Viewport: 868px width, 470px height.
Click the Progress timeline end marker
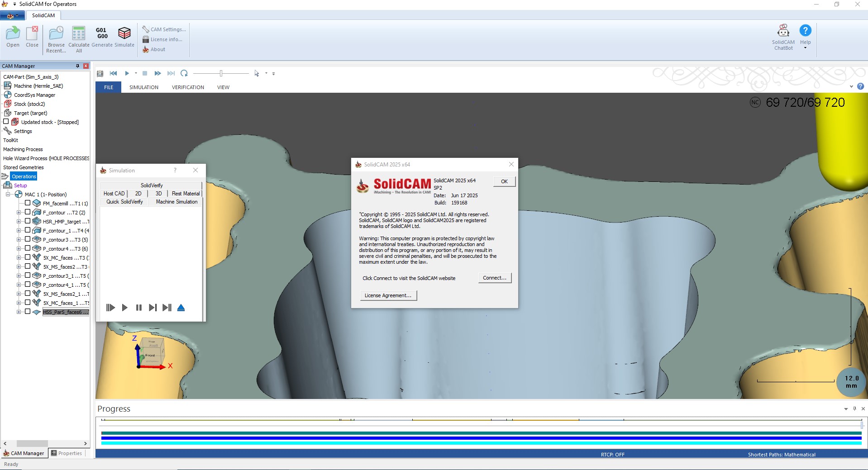(862, 425)
